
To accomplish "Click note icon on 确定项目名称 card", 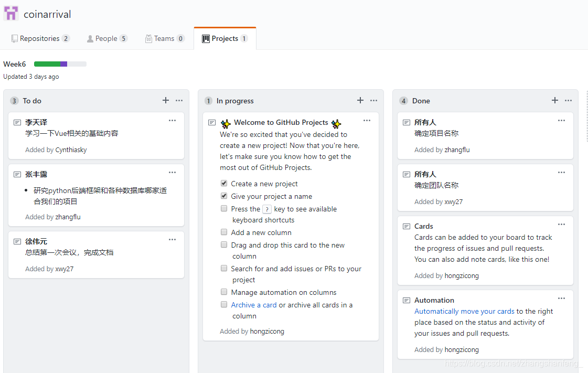I will (x=407, y=123).
